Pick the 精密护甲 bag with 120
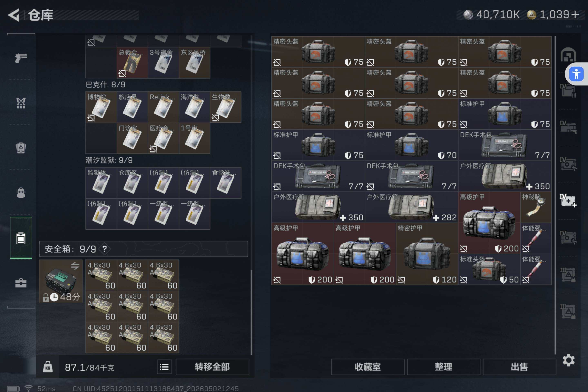The width and height of the screenshot is (588, 392). [427, 254]
